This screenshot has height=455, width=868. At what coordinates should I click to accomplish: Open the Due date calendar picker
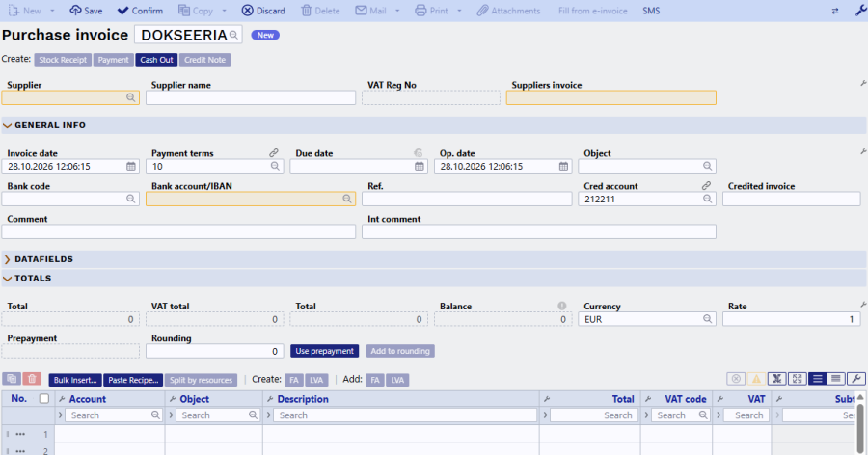tap(420, 166)
